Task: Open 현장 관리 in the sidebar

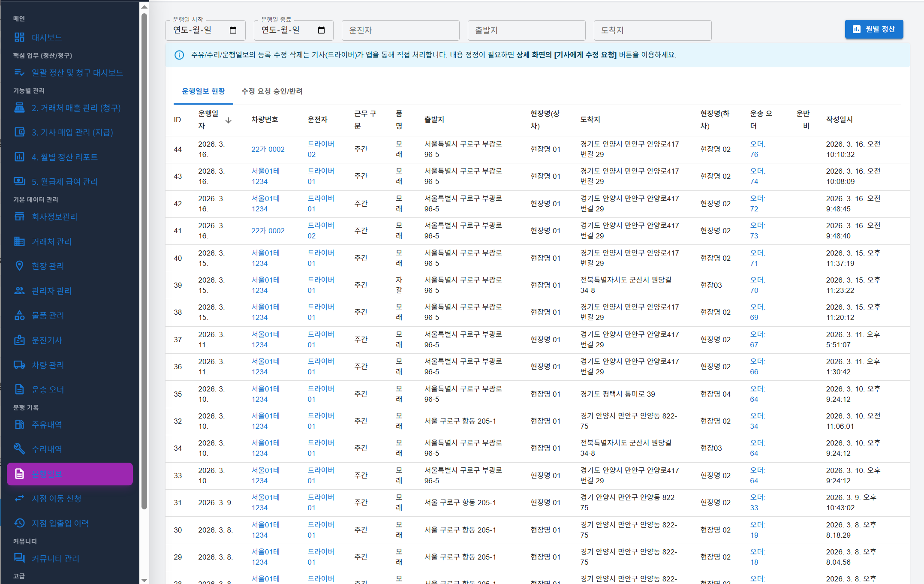Action: click(47, 266)
